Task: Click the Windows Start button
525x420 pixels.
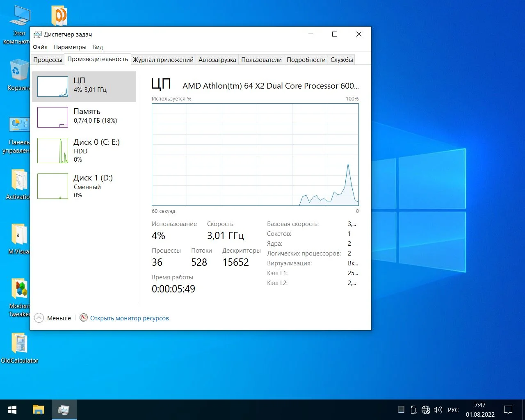Action: [x=12, y=410]
